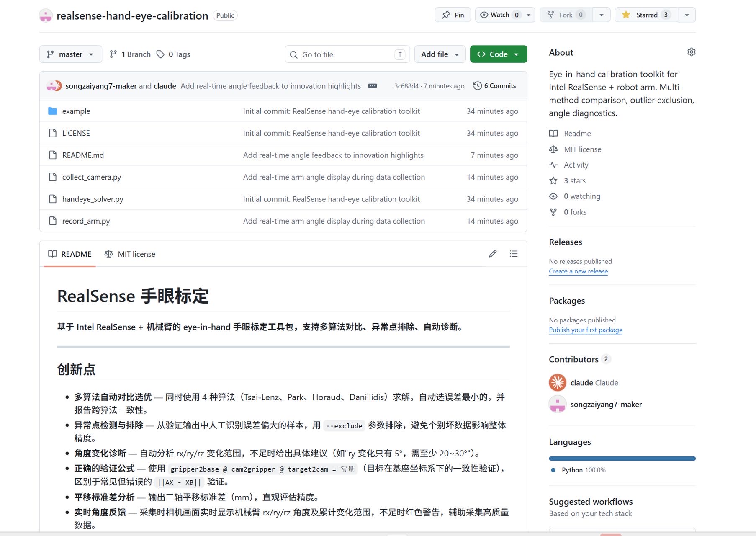This screenshot has height=536, width=756.
Task: Open the LICENSE file
Action: click(x=76, y=133)
